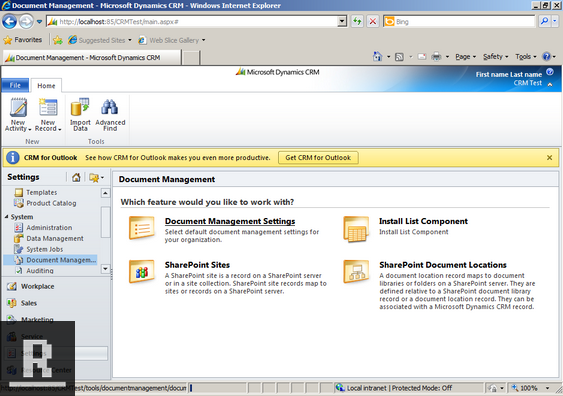This screenshot has height=396, width=563.
Task: Open the Install List Component icon
Action: pos(356,228)
